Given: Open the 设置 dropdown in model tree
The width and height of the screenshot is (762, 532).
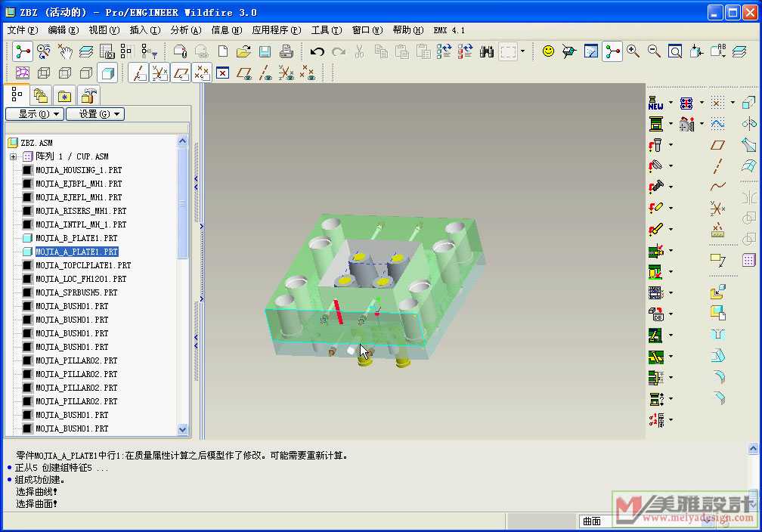Looking at the screenshot, I should tap(95, 113).
